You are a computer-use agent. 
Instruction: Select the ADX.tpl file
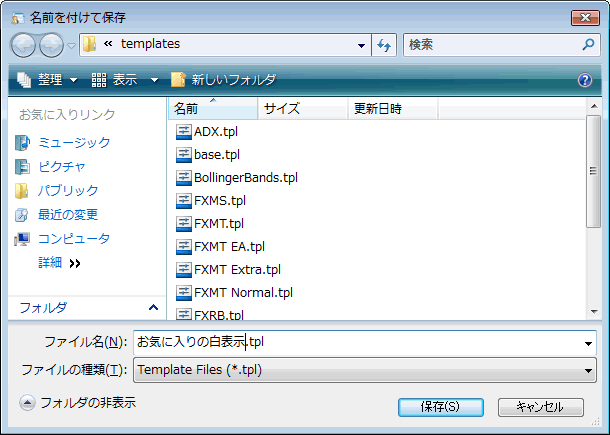[216, 132]
